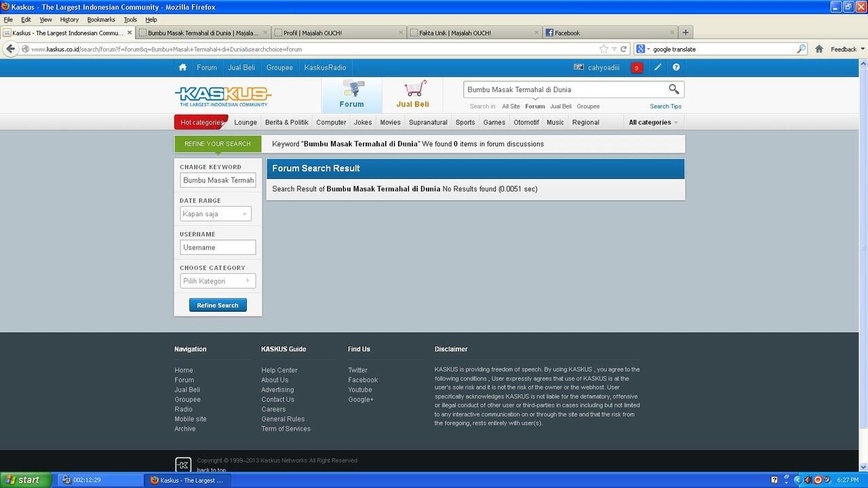Screen dimensions: 868x488
Task: Switch to the Facebook tab
Action: (x=610, y=33)
